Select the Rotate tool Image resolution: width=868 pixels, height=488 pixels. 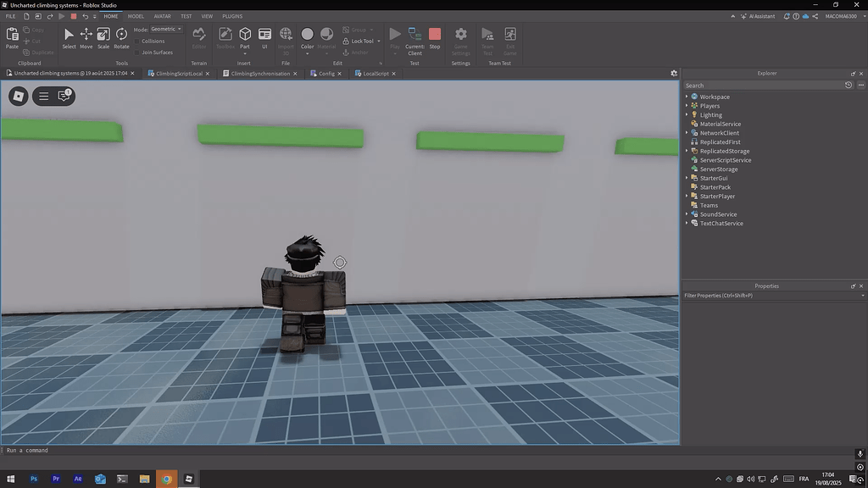pos(121,38)
